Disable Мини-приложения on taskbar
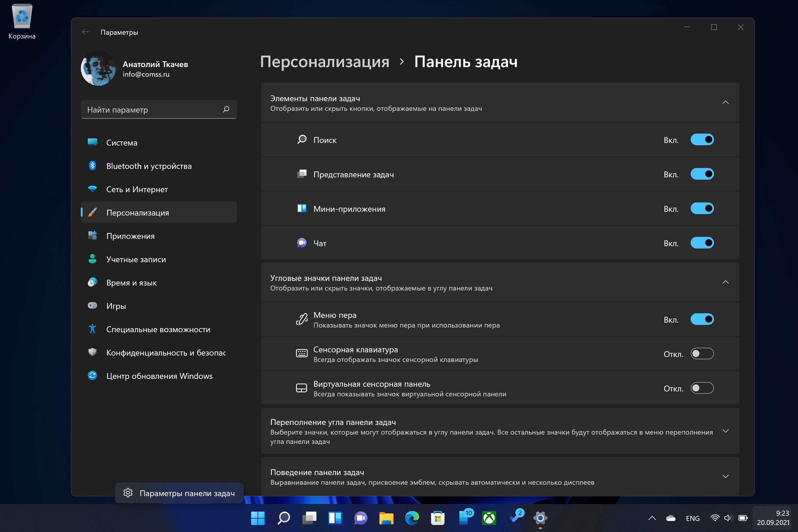The height and width of the screenshot is (532, 798). click(x=702, y=209)
